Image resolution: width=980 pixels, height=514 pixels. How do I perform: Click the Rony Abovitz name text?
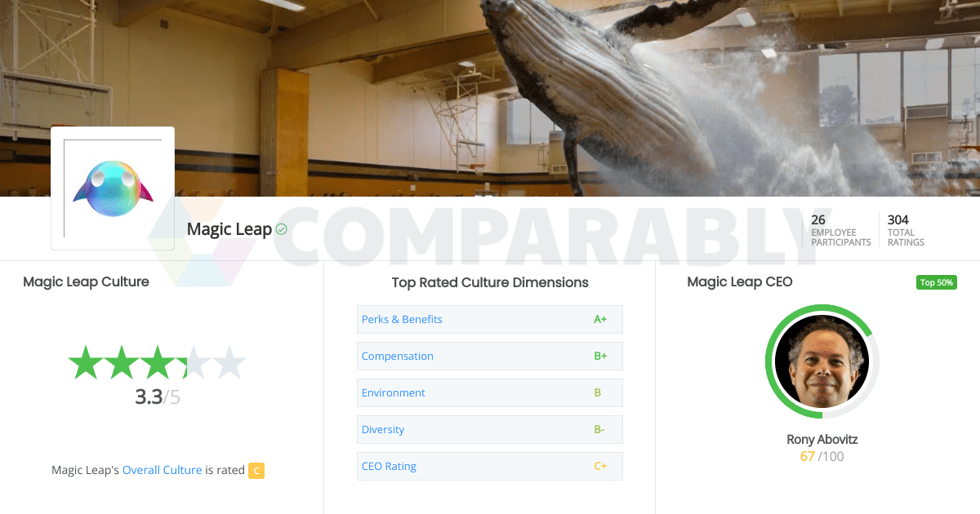point(822,439)
